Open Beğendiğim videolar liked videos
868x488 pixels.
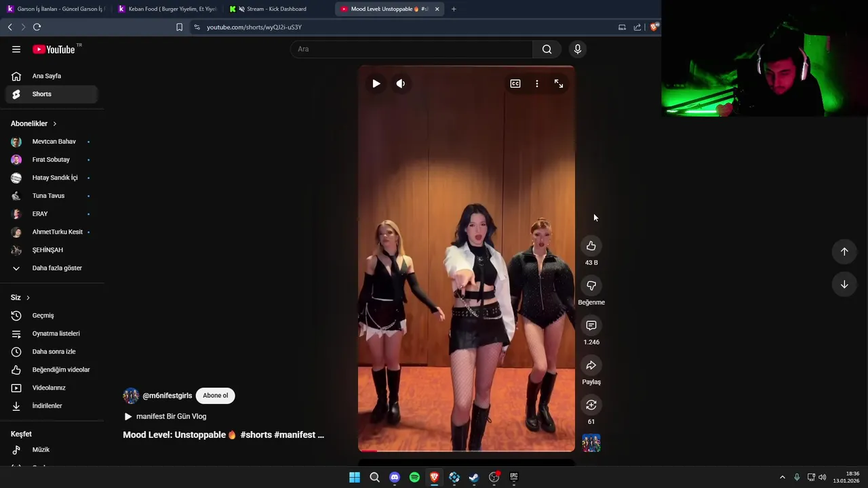point(52,369)
